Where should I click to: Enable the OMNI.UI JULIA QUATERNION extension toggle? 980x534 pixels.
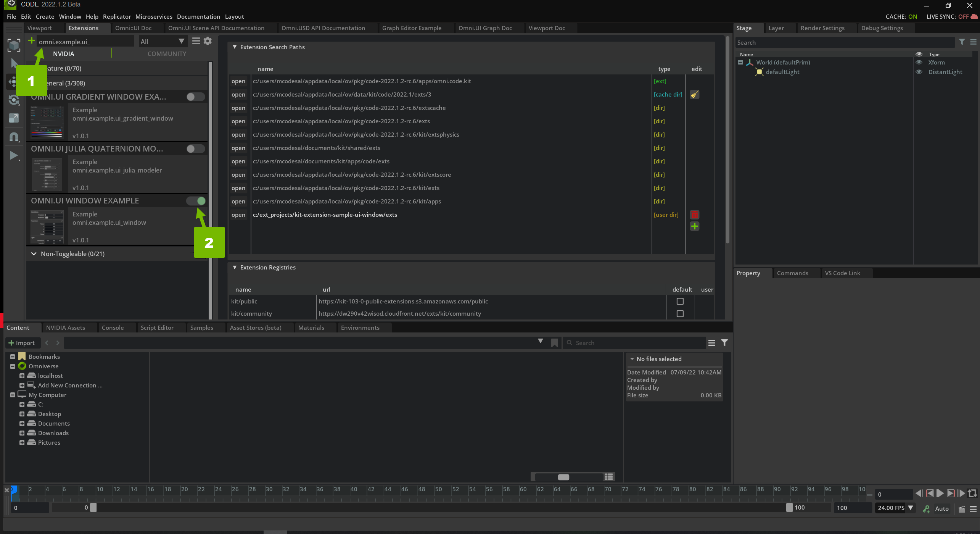[x=196, y=149]
